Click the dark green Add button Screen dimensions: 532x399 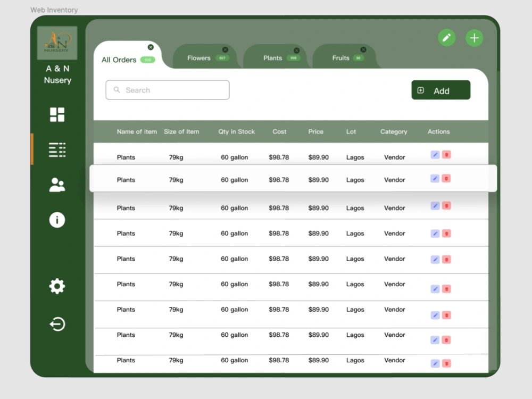tap(440, 90)
